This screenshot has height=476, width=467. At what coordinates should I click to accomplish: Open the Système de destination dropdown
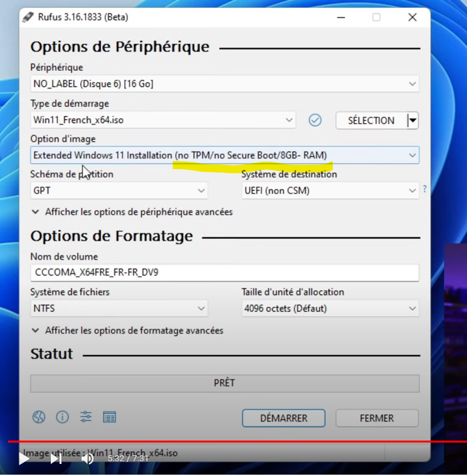click(x=330, y=191)
